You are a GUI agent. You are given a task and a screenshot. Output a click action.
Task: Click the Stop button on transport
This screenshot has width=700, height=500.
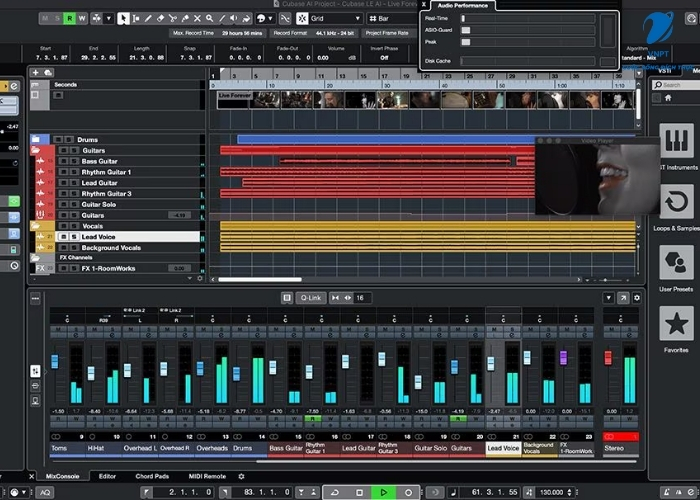pyautogui.click(x=359, y=492)
